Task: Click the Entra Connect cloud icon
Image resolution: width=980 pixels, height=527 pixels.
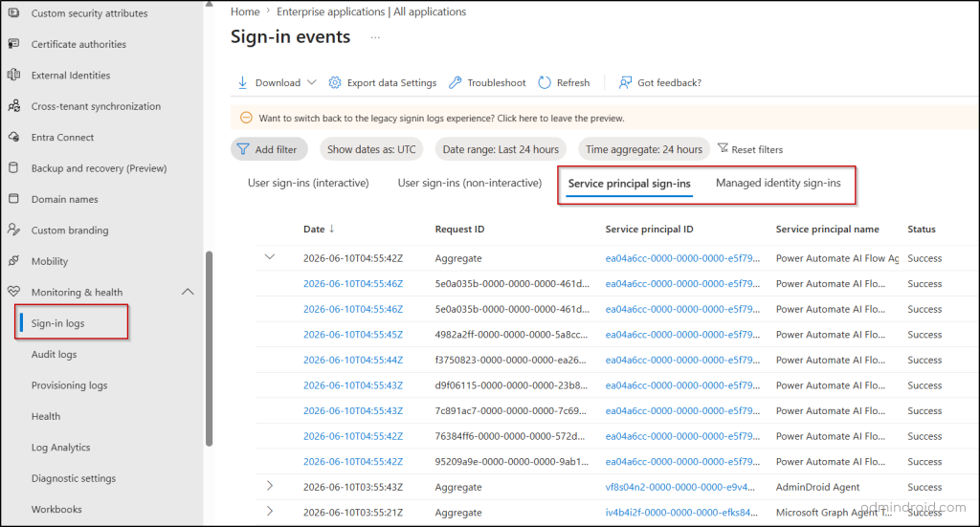Action: point(13,137)
